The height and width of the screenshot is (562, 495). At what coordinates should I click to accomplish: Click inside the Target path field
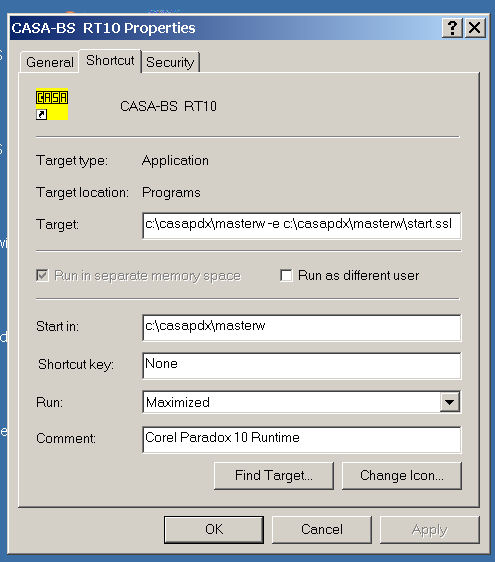pos(301,225)
